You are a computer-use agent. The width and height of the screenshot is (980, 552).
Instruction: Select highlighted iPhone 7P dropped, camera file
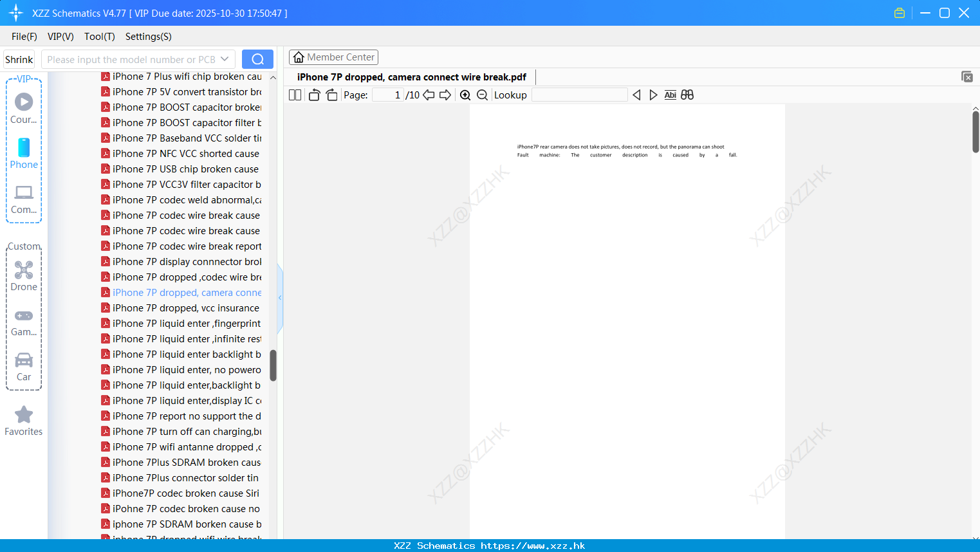[x=181, y=293]
